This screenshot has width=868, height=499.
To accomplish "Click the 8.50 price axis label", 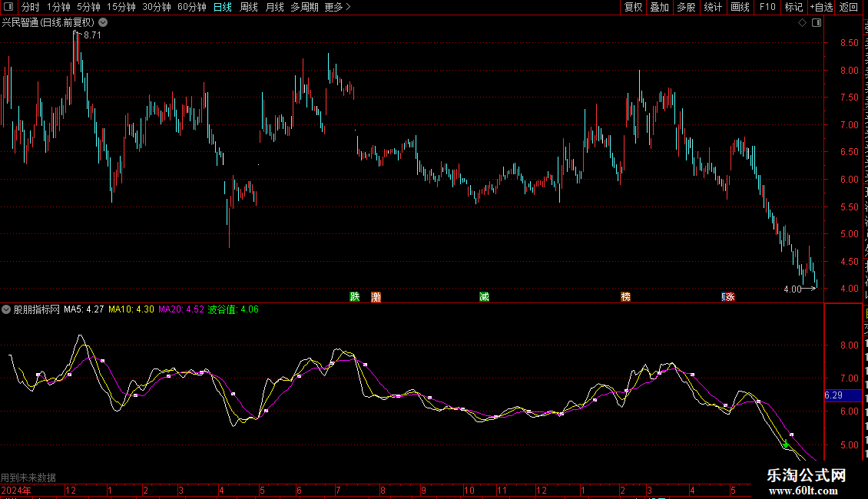I will tap(849, 42).
